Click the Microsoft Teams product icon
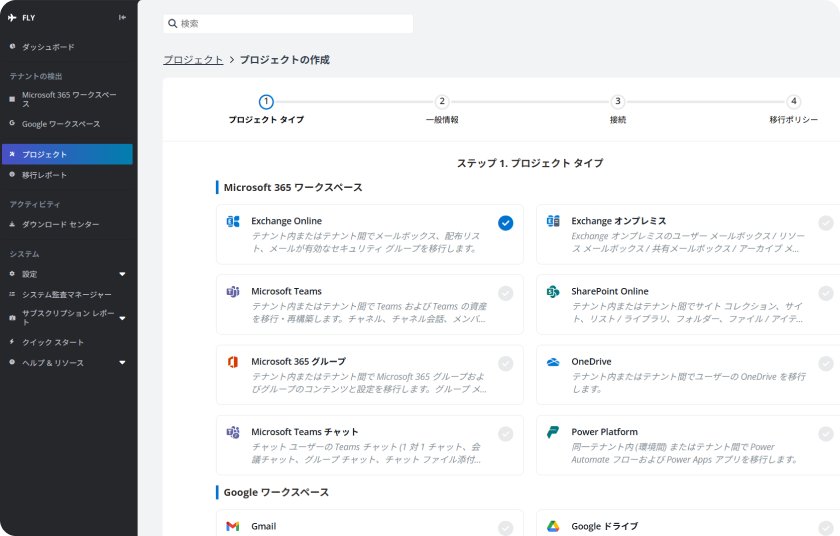840x536 pixels. 233,292
